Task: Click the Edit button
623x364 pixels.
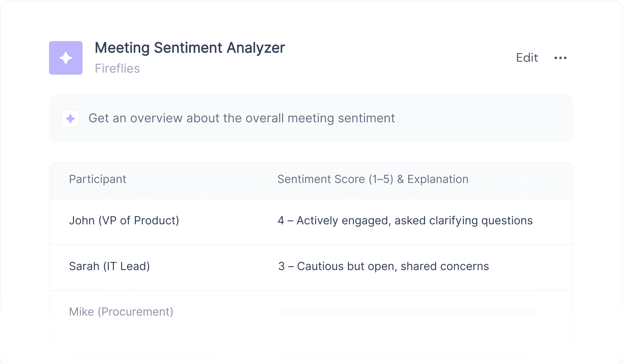Action: (x=527, y=58)
